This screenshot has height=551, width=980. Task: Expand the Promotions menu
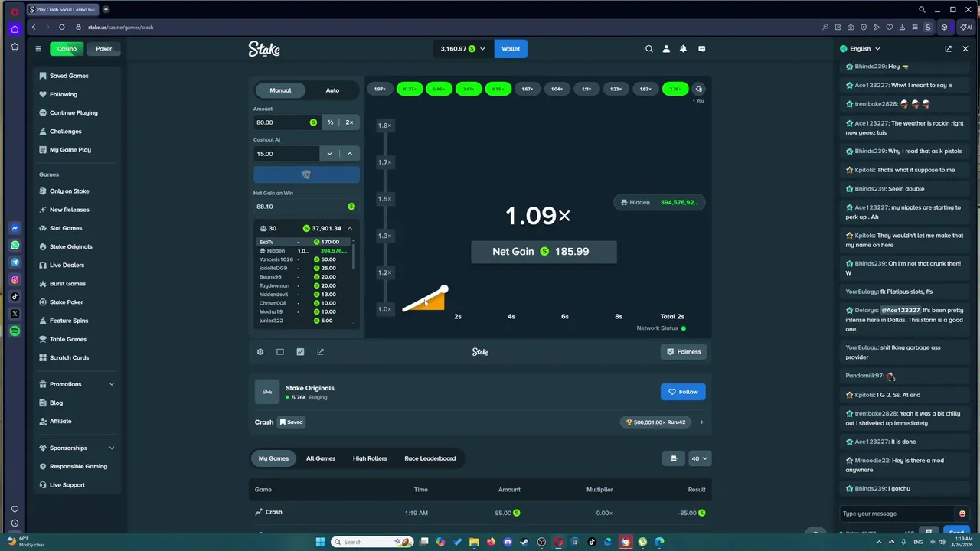pyautogui.click(x=112, y=384)
